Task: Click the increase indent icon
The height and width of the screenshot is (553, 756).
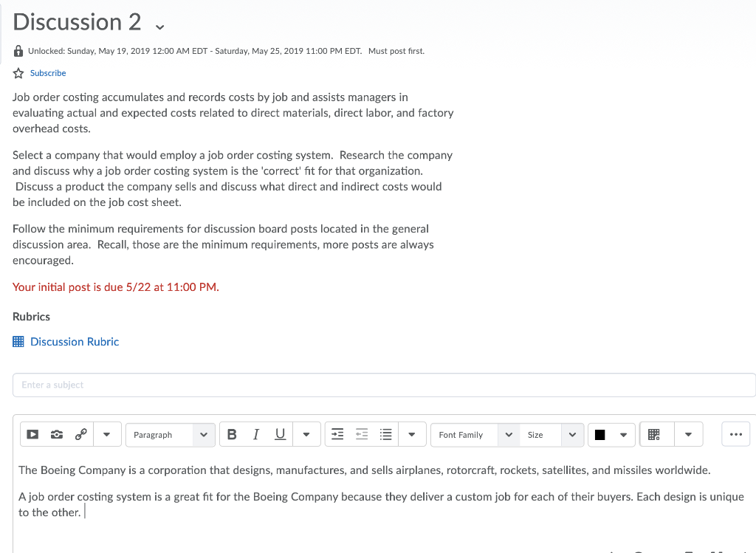Action: tap(337, 434)
